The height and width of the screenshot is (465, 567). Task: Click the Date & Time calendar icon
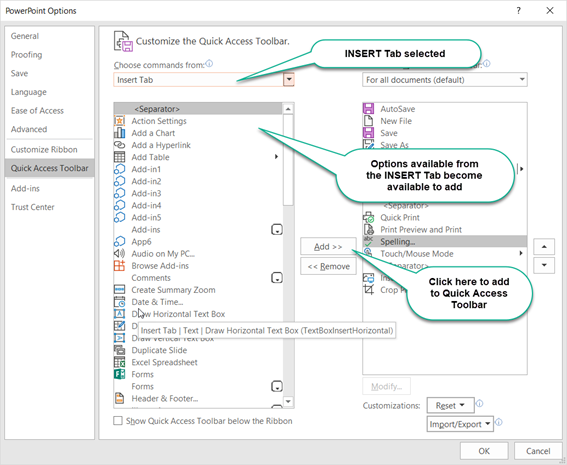click(x=119, y=302)
